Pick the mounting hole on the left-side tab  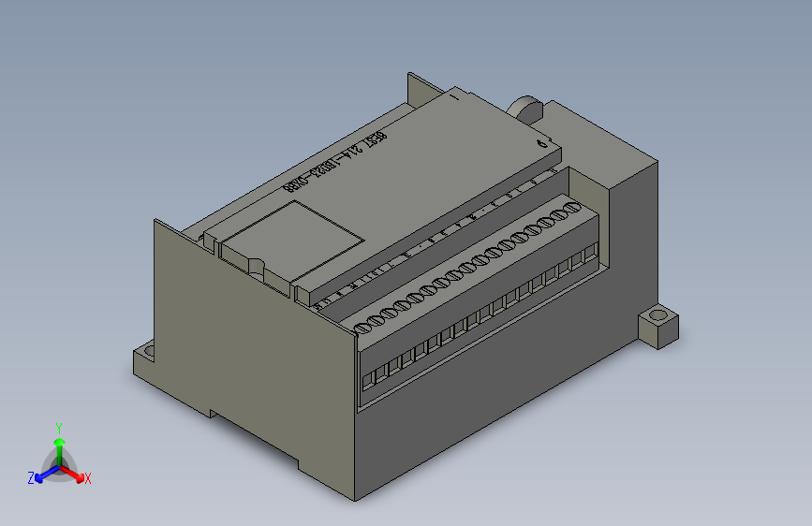coord(150,351)
